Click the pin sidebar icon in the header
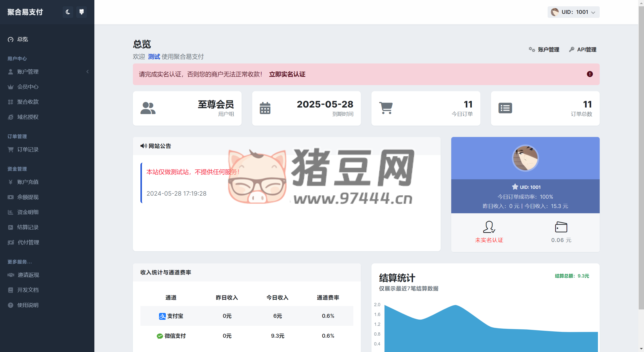Image resolution: width=644 pixels, height=352 pixels. pyautogui.click(x=81, y=12)
